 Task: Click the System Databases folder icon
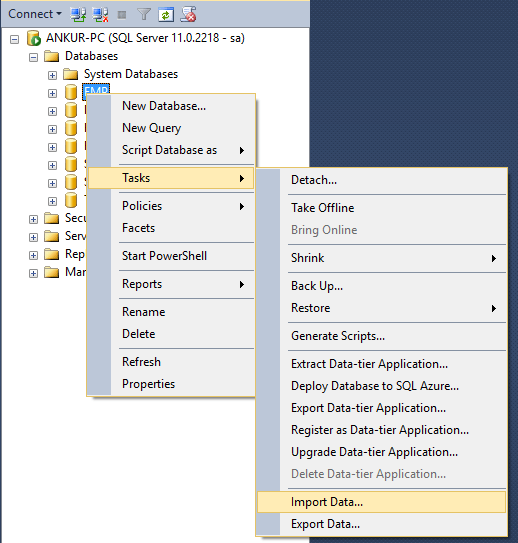[x=71, y=74]
